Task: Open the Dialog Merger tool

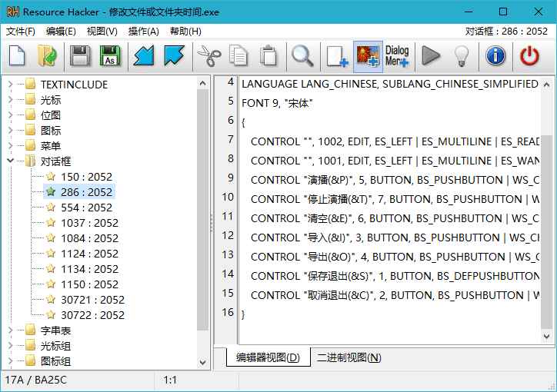Action: point(397,55)
